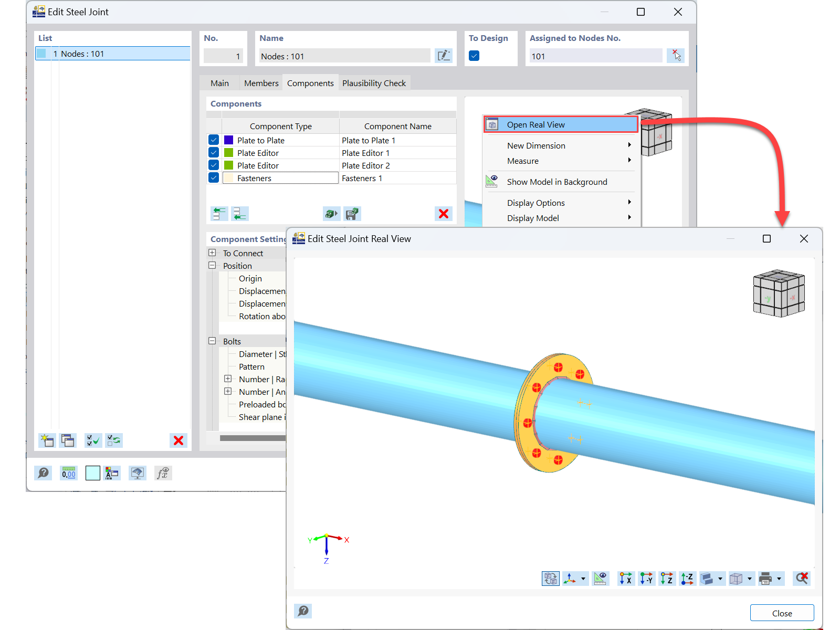Choose Open Real View from context menu
The height and width of the screenshot is (630, 840).
(561, 124)
